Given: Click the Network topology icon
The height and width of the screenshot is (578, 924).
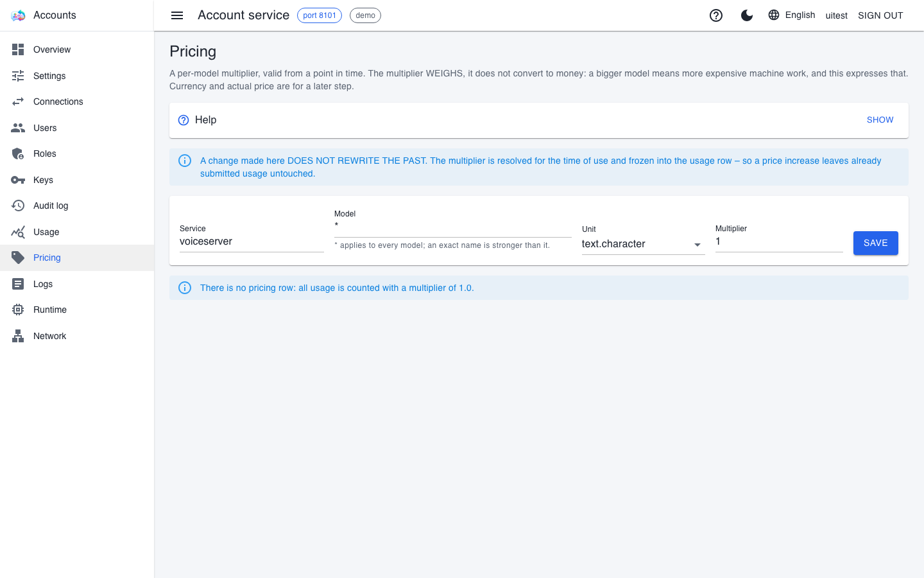Looking at the screenshot, I should pos(18,336).
